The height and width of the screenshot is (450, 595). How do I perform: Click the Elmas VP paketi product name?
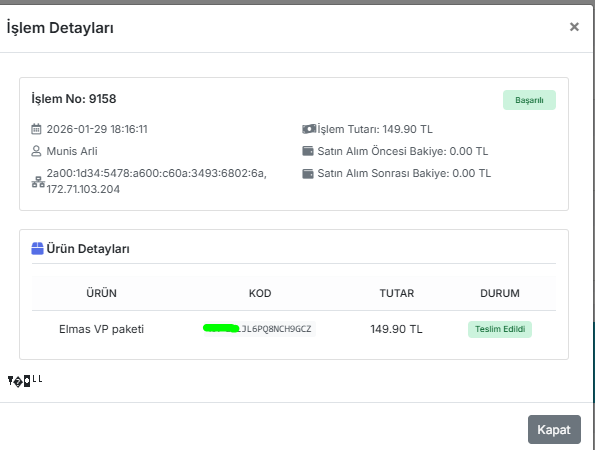[x=101, y=329]
